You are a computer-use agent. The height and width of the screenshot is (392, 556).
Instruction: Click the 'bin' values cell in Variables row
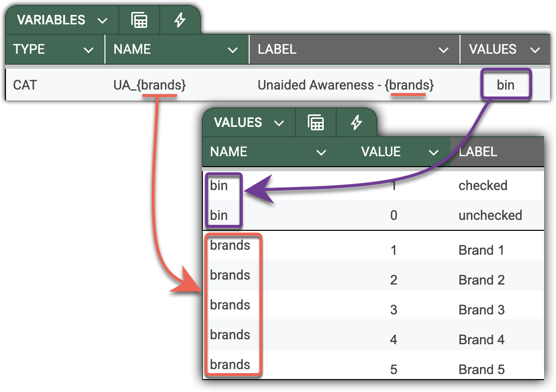[505, 85]
